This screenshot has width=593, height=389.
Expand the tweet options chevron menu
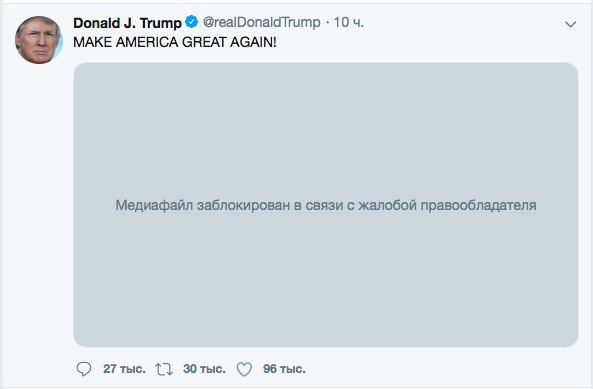tap(570, 25)
